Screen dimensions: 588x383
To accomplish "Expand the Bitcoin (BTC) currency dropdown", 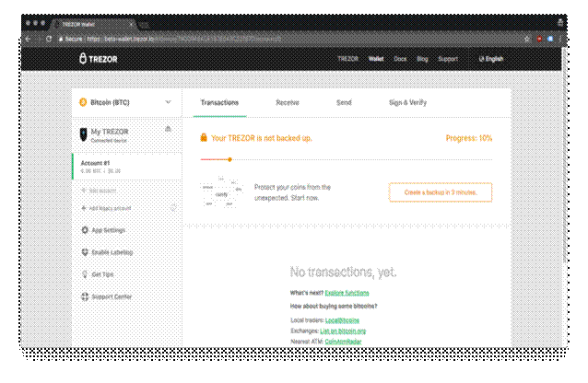I will (x=168, y=102).
